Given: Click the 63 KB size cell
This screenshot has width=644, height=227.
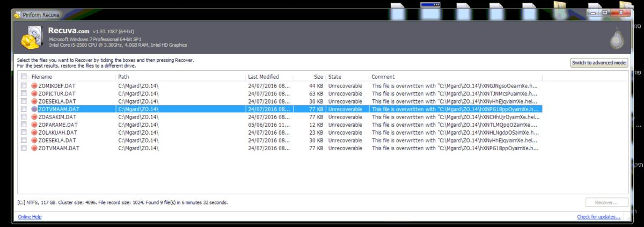Looking at the screenshot, I should point(316,93).
